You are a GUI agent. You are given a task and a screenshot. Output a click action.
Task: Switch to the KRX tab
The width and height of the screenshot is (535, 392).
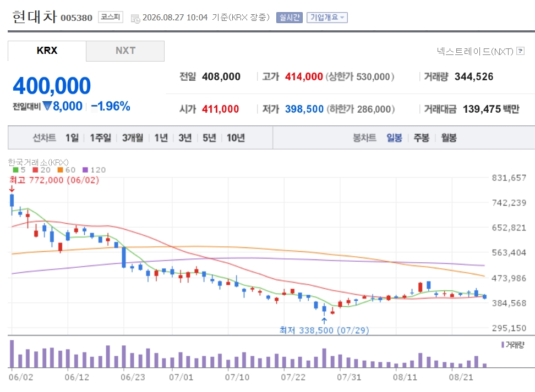coord(47,51)
